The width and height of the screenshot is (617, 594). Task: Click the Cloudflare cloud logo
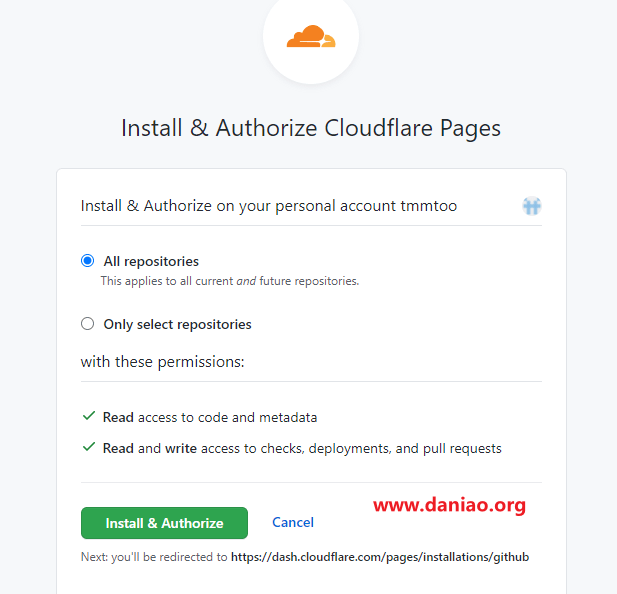point(311,36)
